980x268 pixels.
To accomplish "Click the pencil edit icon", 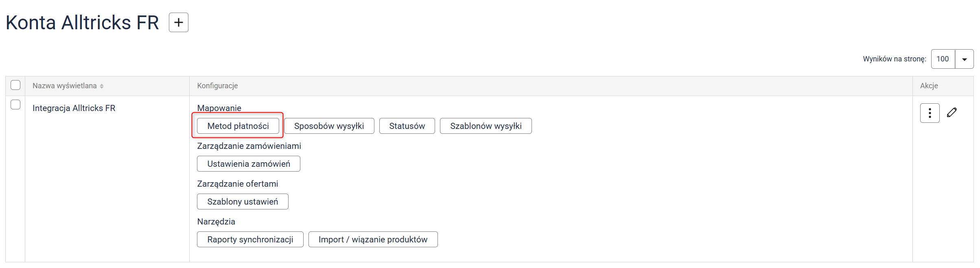I will point(952,113).
